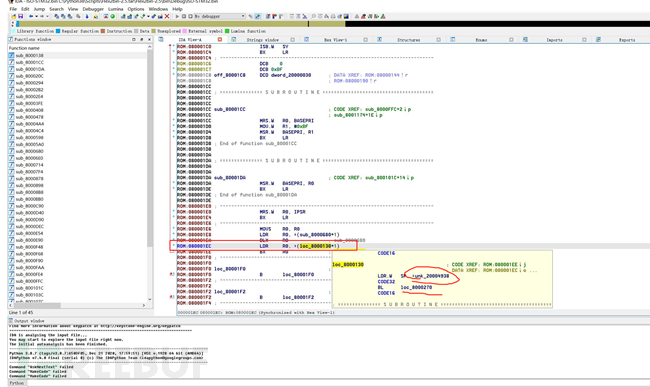The height and width of the screenshot is (387, 650).
Task: Open the Options menu
Action: pos(136,9)
